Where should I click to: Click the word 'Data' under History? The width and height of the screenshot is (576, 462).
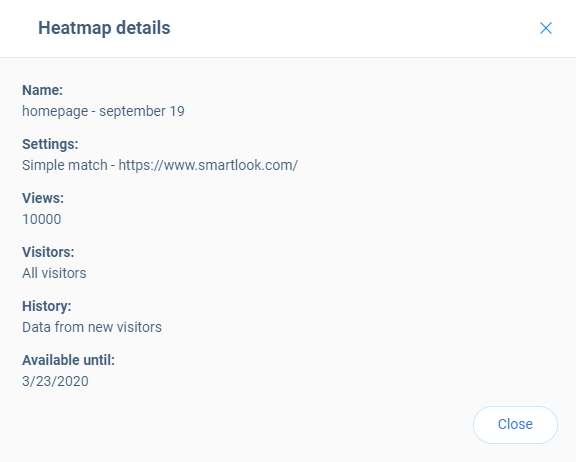point(36,327)
